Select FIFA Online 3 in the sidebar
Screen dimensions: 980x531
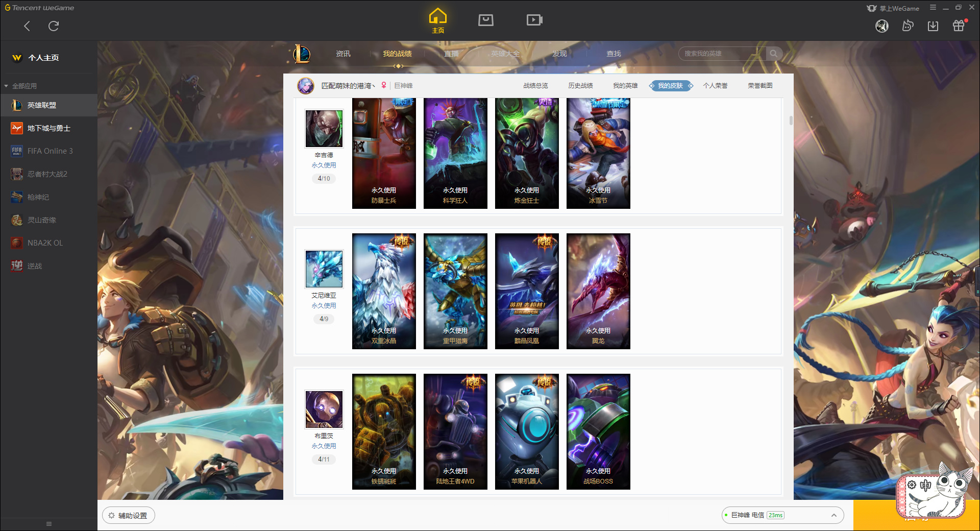click(x=48, y=151)
